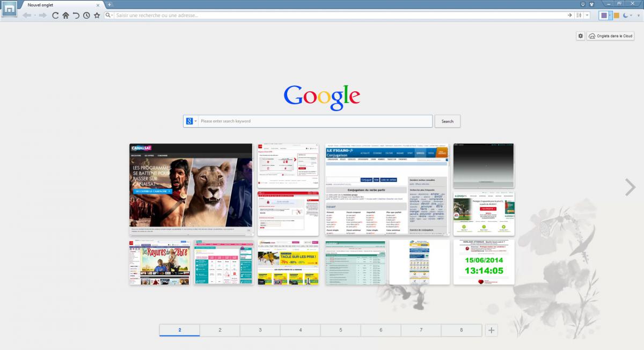Click the orange square toolbar extension icon
The height and width of the screenshot is (350, 644).
coord(617,16)
